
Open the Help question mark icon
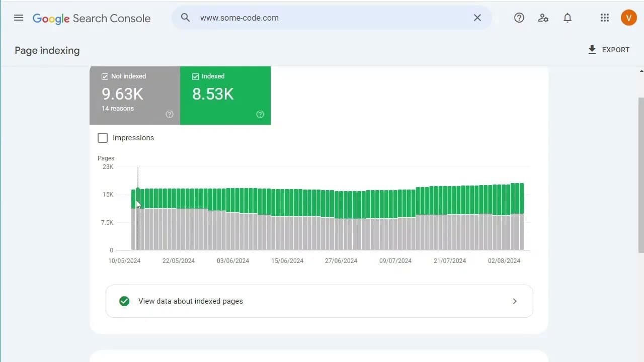(519, 18)
